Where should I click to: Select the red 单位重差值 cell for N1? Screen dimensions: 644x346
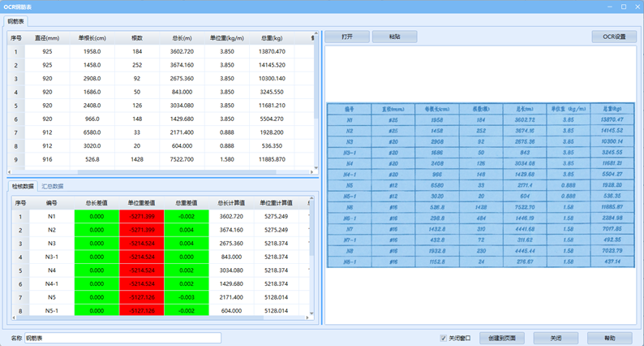(141, 217)
